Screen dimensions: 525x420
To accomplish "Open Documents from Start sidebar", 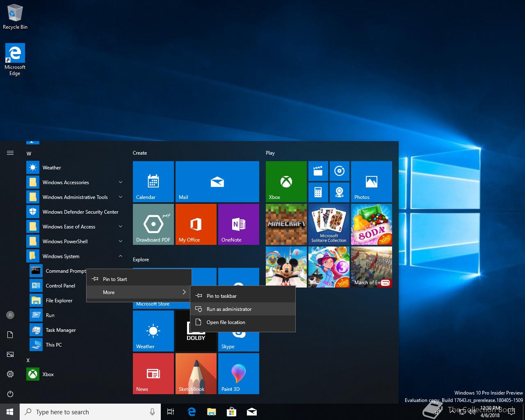I will (x=10, y=335).
